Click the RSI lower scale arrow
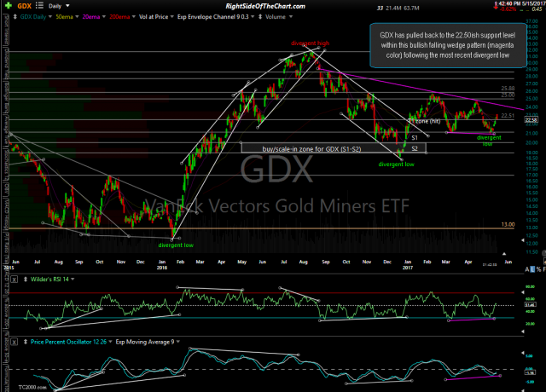The height and width of the screenshot is (392, 546). pyautogui.click(x=523, y=331)
